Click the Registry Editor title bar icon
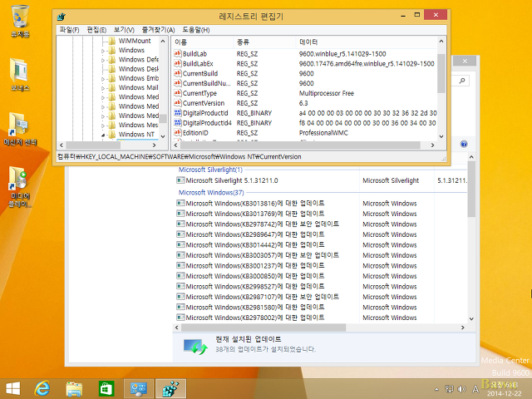Image resolution: width=532 pixels, height=399 pixels. (x=62, y=17)
